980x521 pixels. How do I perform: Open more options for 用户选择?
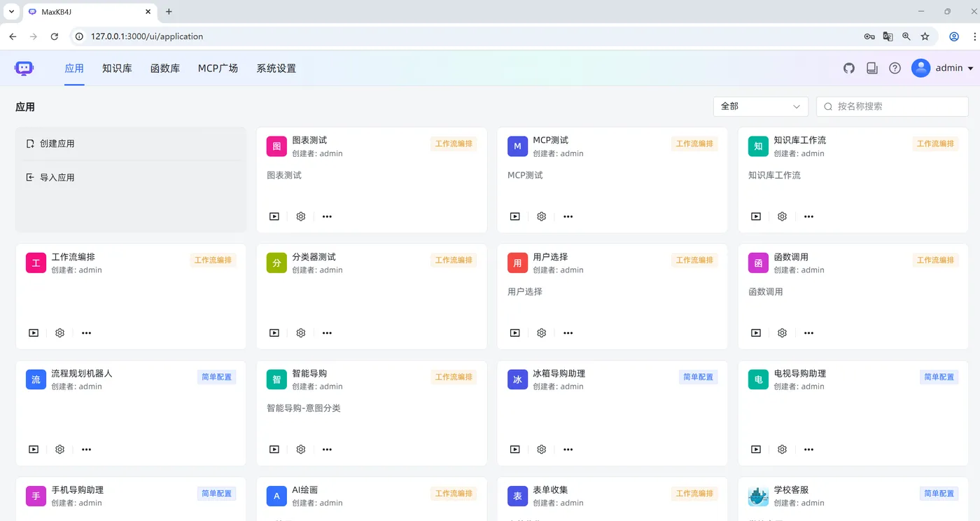[568, 333]
